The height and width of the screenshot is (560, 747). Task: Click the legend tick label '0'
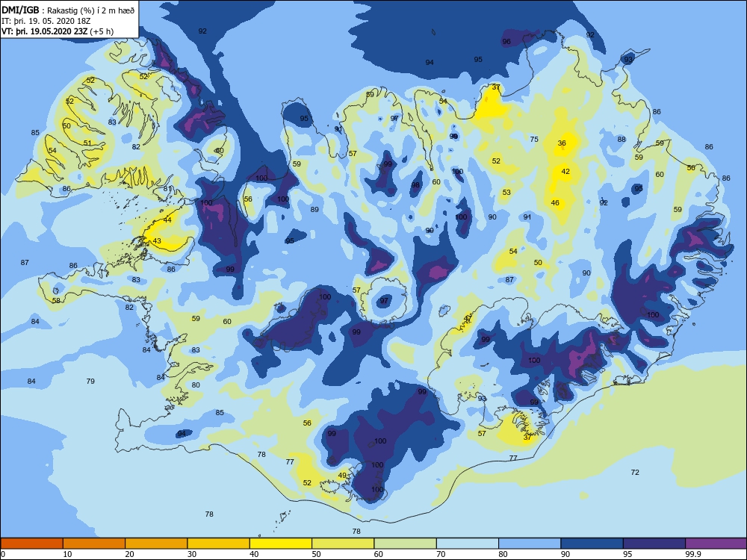point(3,554)
